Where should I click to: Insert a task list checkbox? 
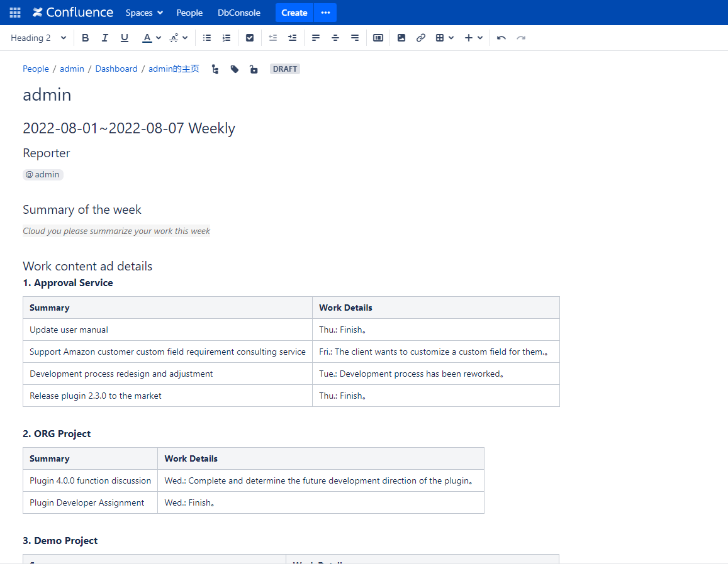pyautogui.click(x=250, y=38)
